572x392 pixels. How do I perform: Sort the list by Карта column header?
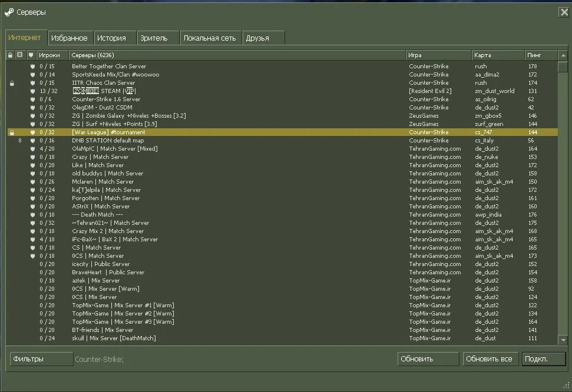pos(498,55)
